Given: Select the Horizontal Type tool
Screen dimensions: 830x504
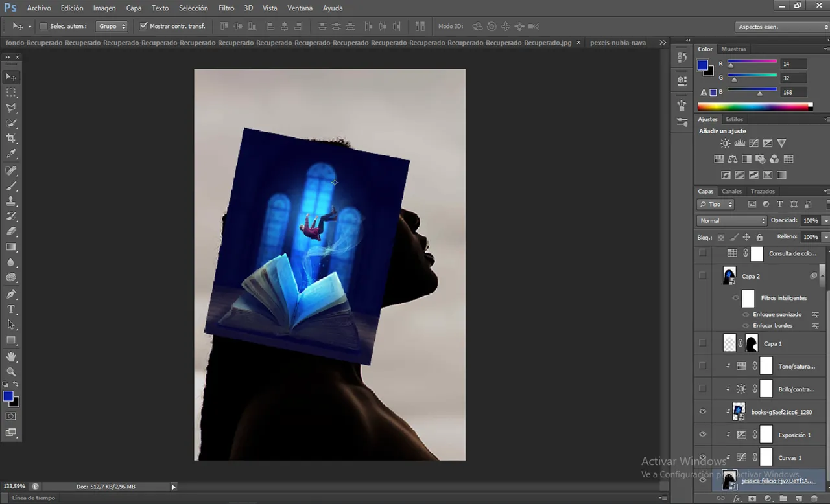Looking at the screenshot, I should [x=11, y=309].
